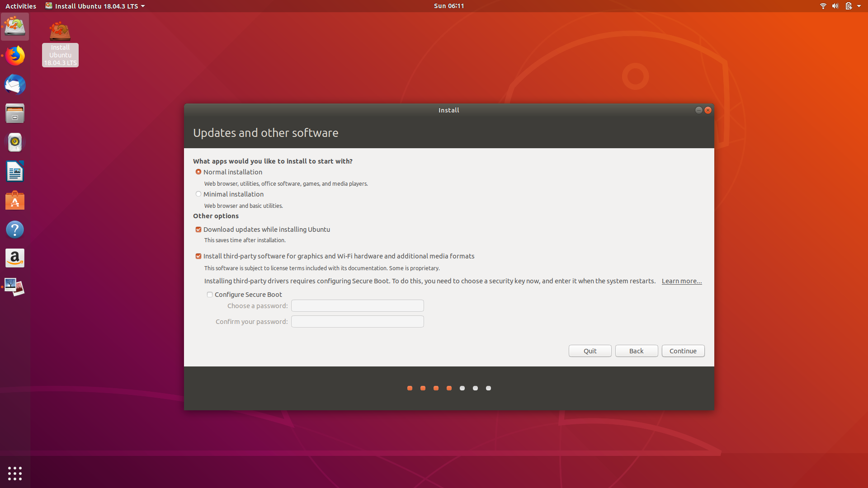Click the Amazon dock icon
Screen dimensions: 868x488
(x=15, y=258)
